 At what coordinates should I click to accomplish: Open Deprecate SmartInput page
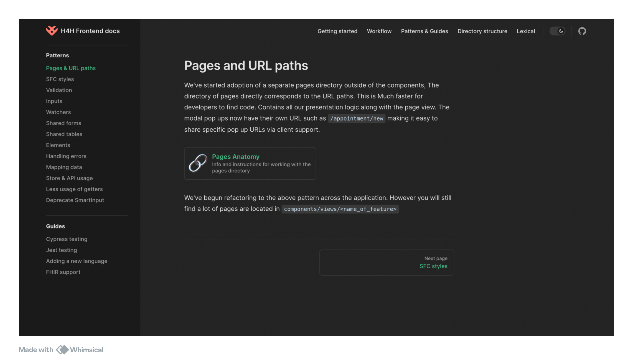click(x=75, y=200)
